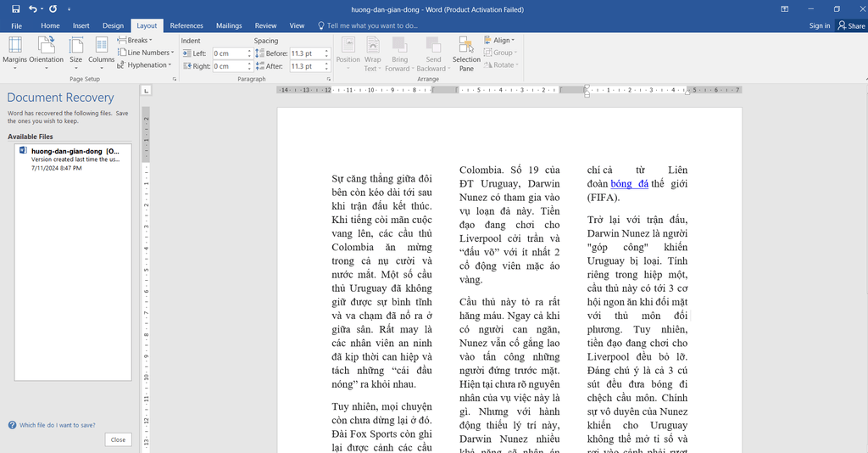The height and width of the screenshot is (453, 868).
Task: Close the Document Recovery pane
Action: tap(118, 439)
